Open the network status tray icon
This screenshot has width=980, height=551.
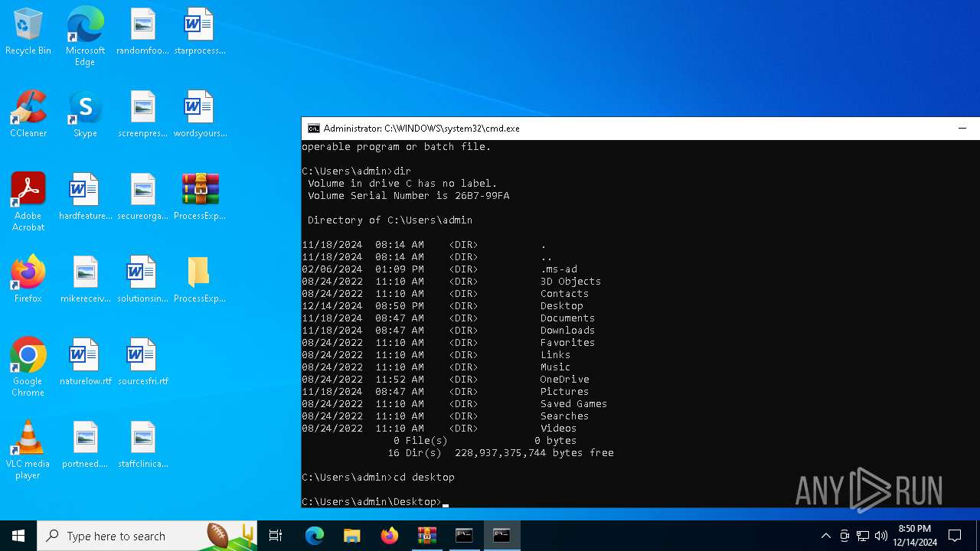[x=862, y=536]
